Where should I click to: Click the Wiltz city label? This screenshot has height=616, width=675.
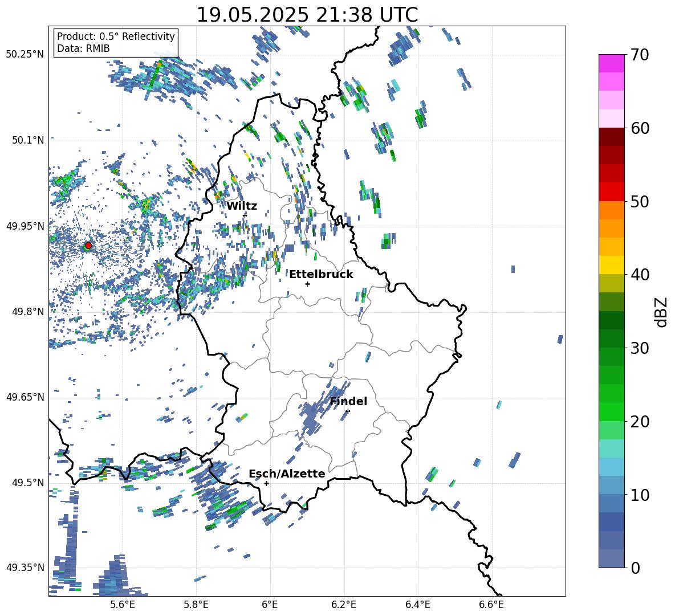(x=242, y=206)
